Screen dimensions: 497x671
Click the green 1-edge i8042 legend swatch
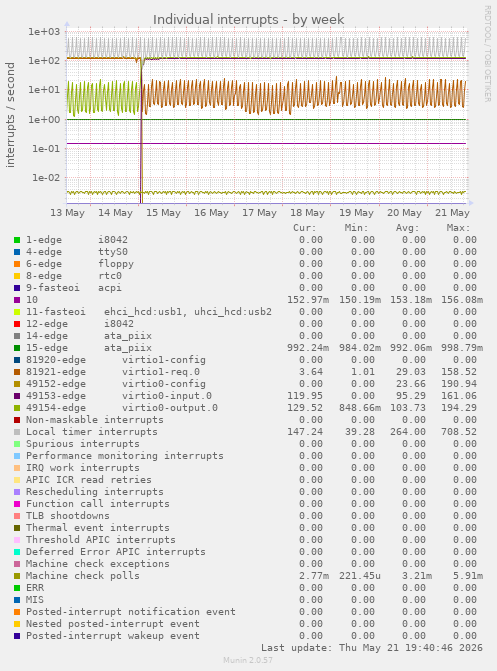(17, 240)
